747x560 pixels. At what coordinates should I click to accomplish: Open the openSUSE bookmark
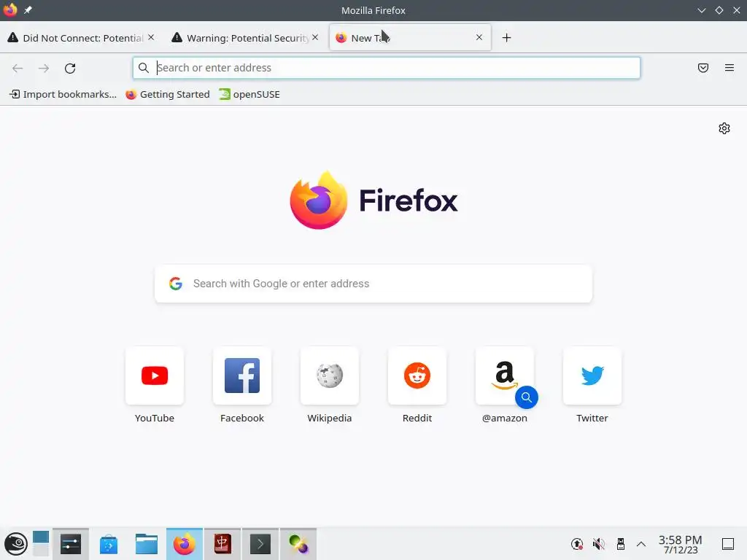[x=249, y=94]
